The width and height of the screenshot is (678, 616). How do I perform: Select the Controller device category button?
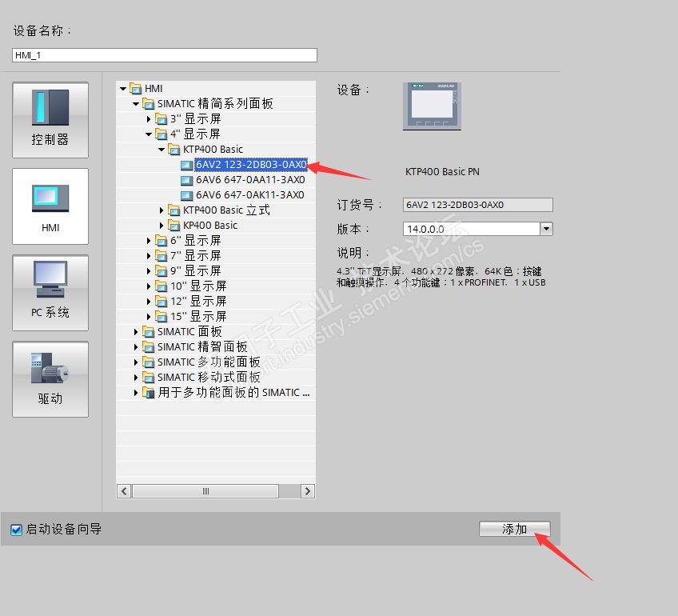coord(50,120)
